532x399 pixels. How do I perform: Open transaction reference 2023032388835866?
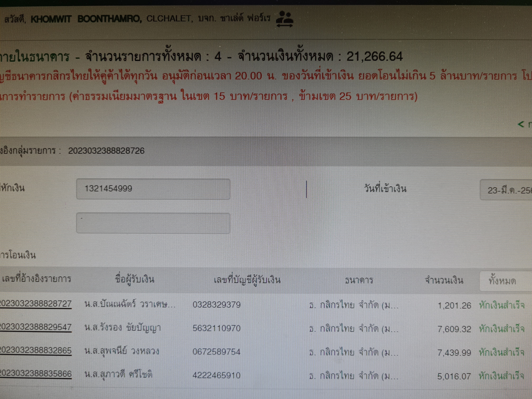click(x=36, y=374)
